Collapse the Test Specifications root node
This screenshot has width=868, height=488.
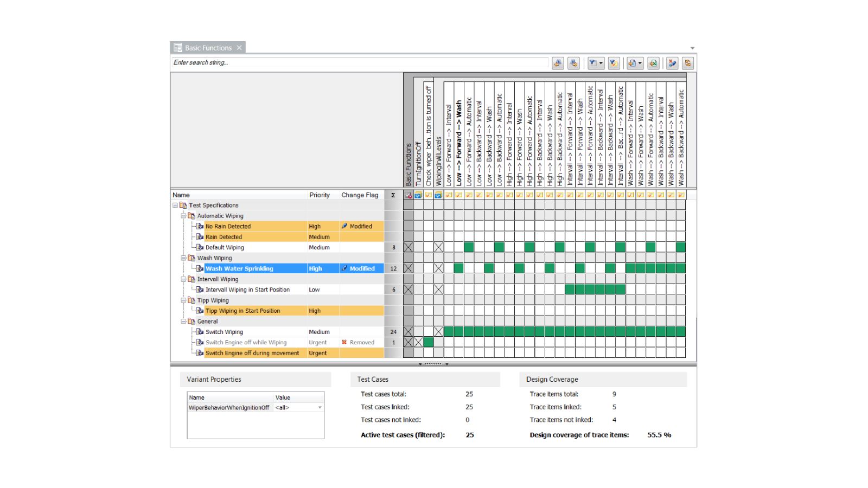(175, 206)
